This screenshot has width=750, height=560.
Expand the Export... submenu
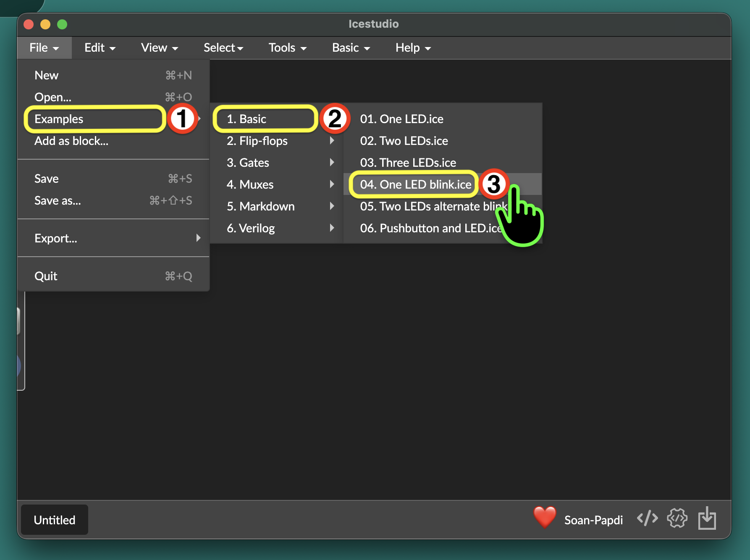(x=113, y=238)
